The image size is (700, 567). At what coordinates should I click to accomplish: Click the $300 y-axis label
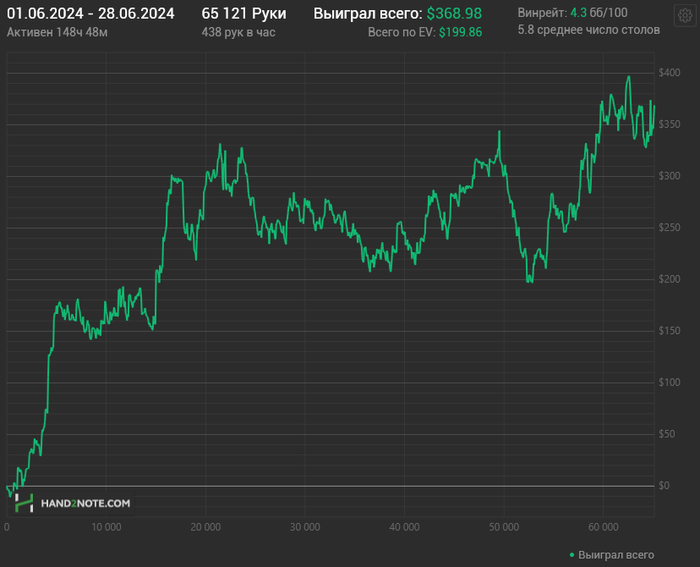point(669,176)
